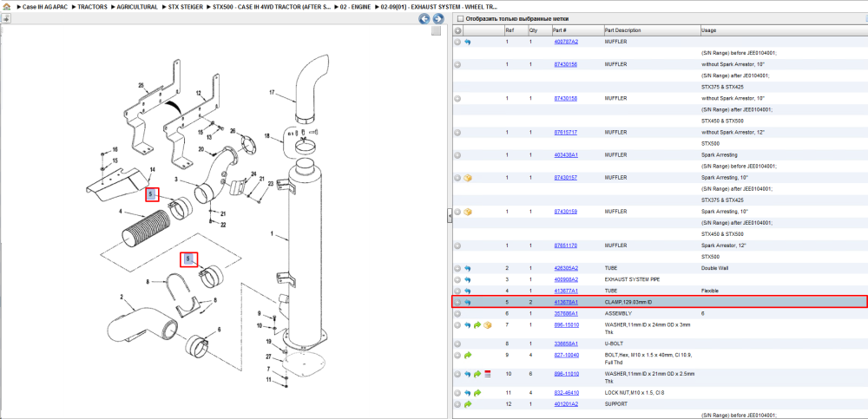Click the box icon for part 87430159
This screenshot has height=419, width=868.
468,212
